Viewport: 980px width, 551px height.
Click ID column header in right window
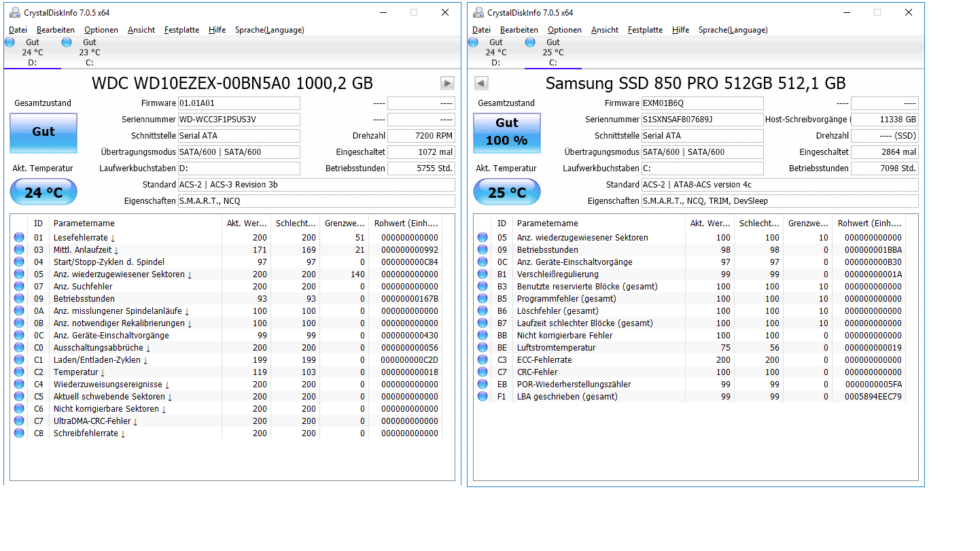(502, 224)
